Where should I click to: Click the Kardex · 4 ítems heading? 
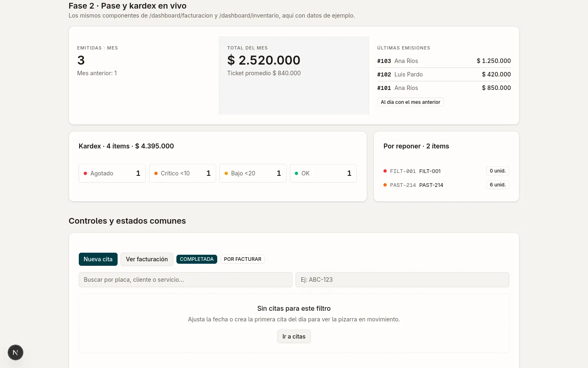(126, 146)
